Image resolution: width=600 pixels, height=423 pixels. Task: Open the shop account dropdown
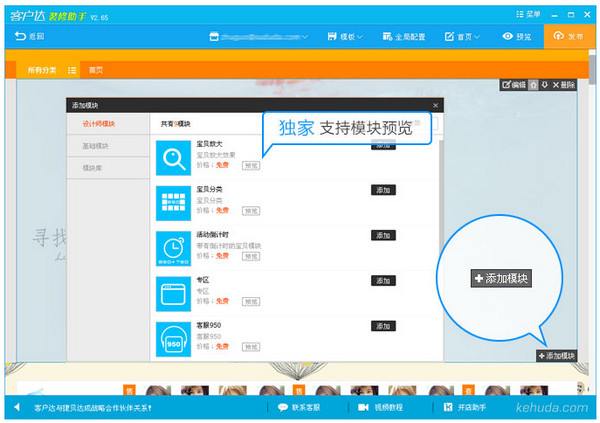point(259,37)
